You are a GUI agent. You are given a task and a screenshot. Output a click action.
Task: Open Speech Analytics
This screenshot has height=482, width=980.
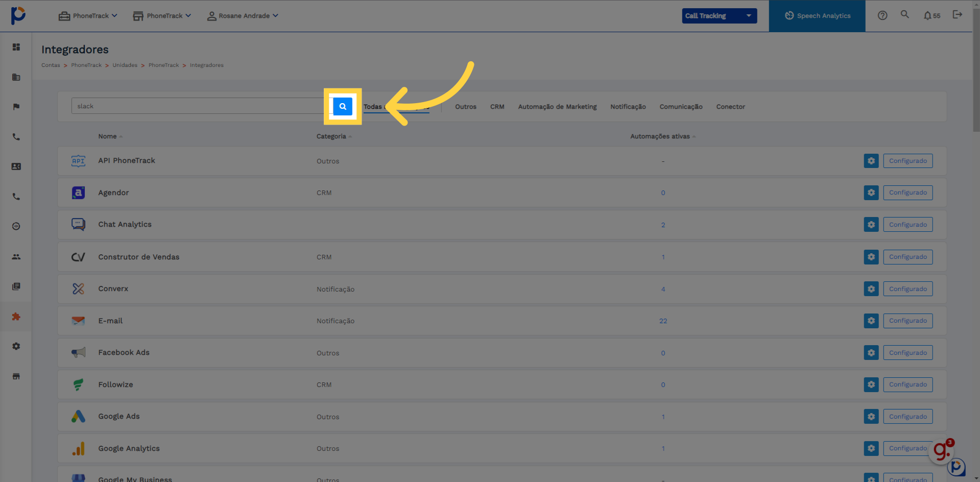(817, 16)
